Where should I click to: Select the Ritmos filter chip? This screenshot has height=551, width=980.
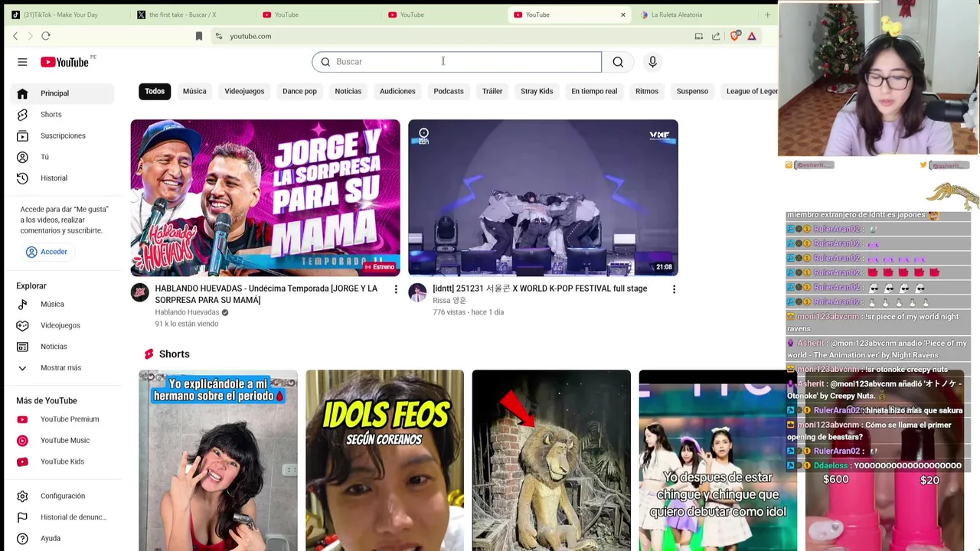pos(647,91)
